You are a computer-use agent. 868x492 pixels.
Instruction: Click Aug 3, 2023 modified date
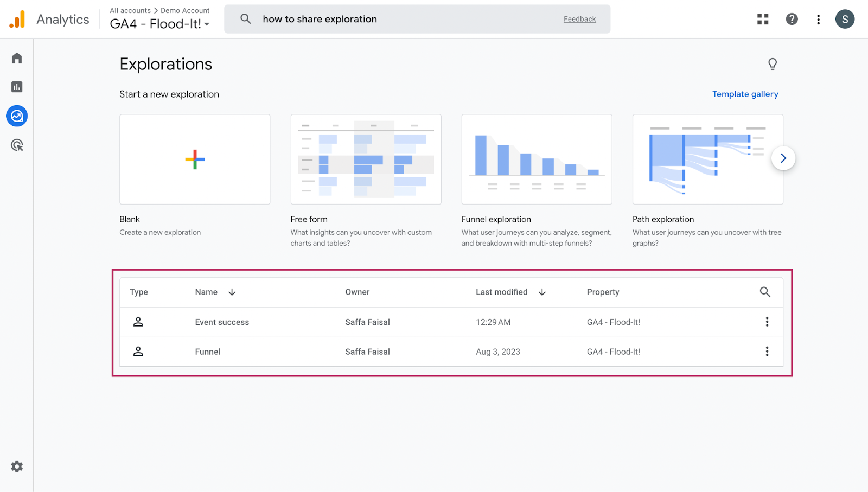click(498, 352)
